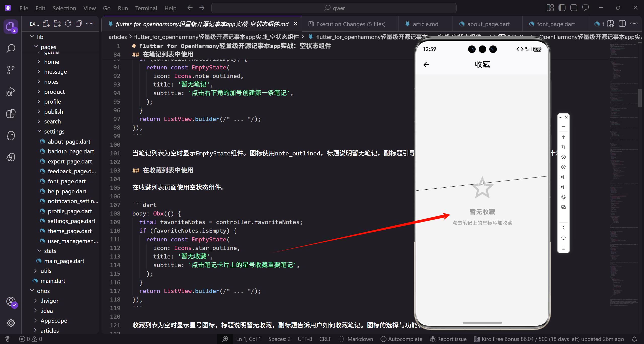Tap the emulator back navigation triangle
The height and width of the screenshot is (344, 644).
tap(563, 228)
